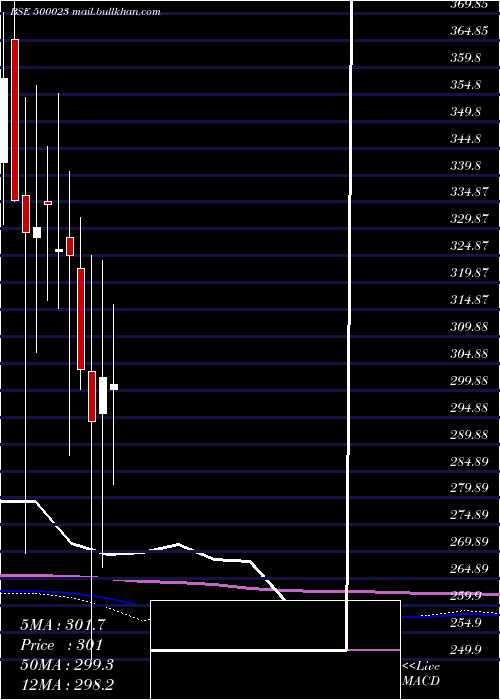Viewport: 500px width, 700px height.
Task: Click the '50MA : 299.3' indicator text
Action: [x=67, y=665]
